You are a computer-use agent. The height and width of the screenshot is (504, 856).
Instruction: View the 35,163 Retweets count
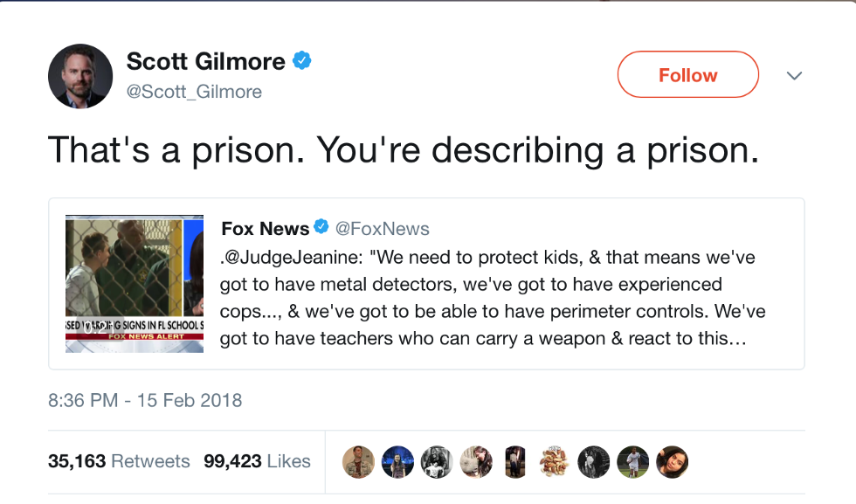point(120,461)
